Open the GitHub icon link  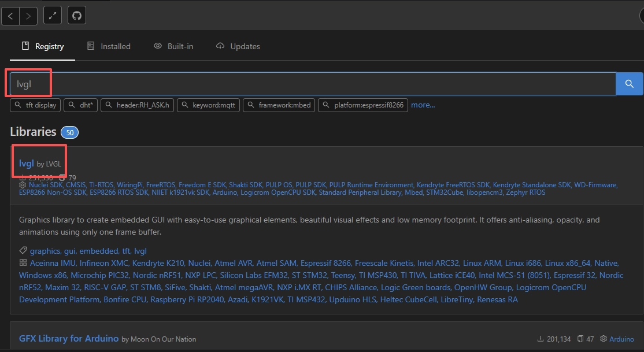click(77, 16)
